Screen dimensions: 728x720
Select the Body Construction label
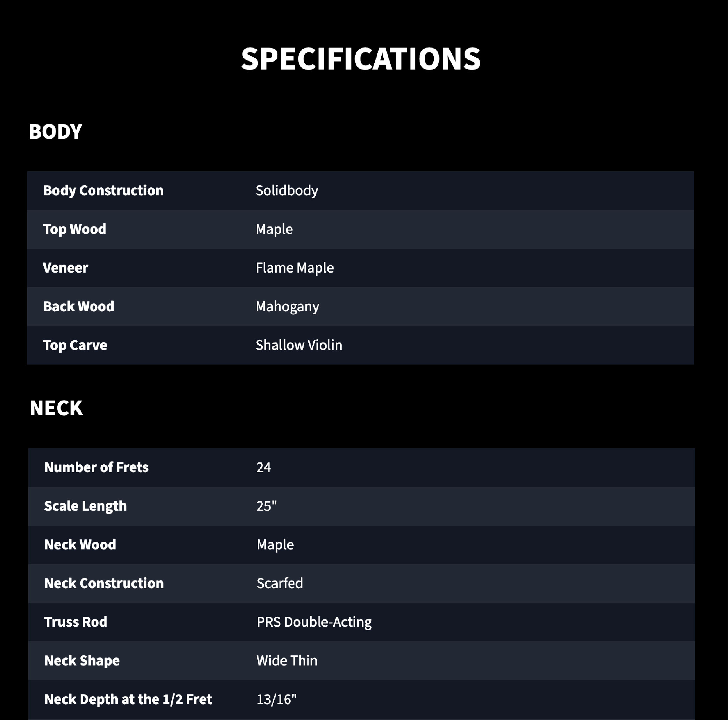pos(103,190)
